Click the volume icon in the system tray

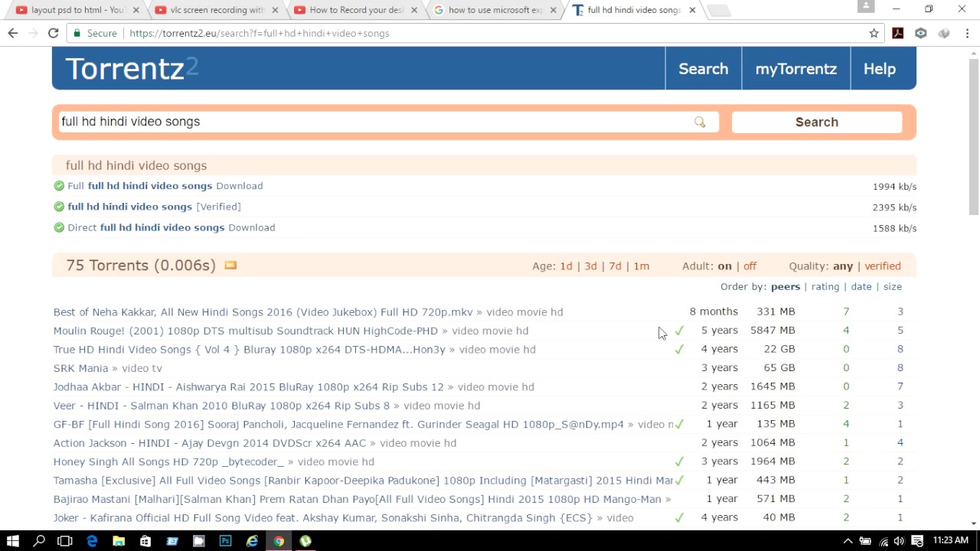tap(900, 541)
